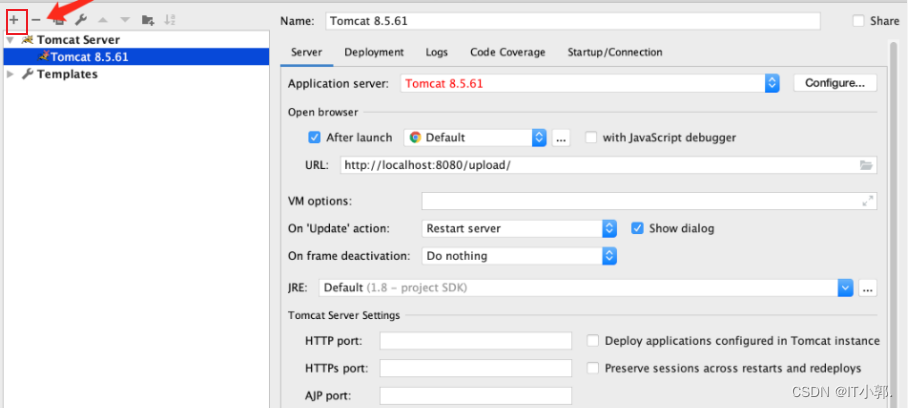Click the Name input field
Viewport: 908px width, 408px height.
(x=573, y=21)
